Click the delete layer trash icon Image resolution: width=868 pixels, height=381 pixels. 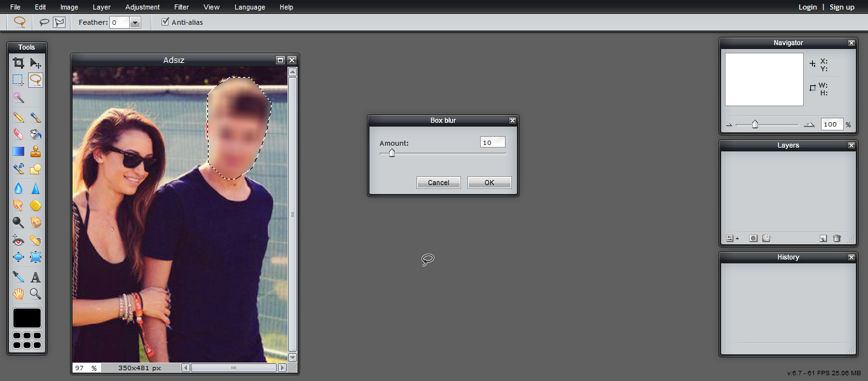pos(837,237)
